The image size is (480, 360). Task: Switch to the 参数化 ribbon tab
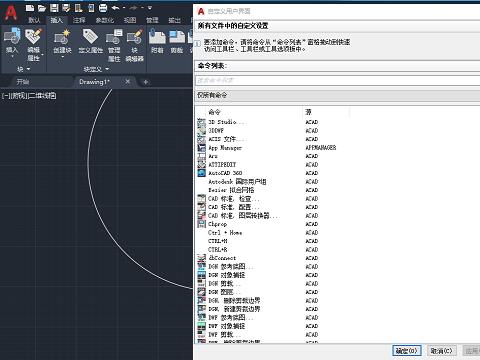click(104, 20)
